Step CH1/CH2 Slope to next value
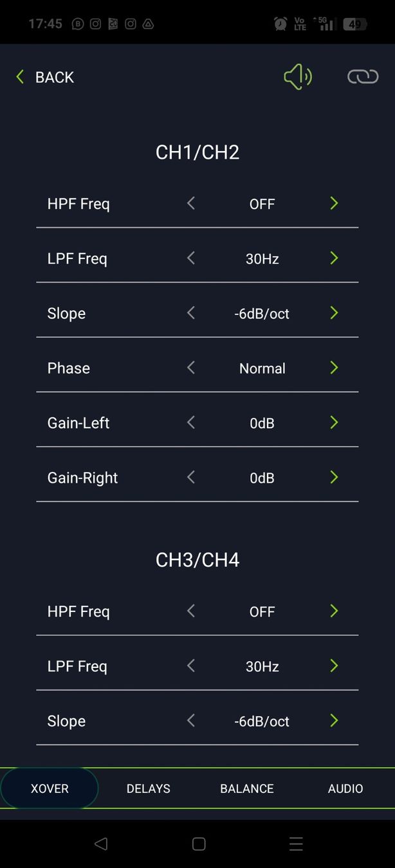This screenshot has height=868, width=395. 334,313
